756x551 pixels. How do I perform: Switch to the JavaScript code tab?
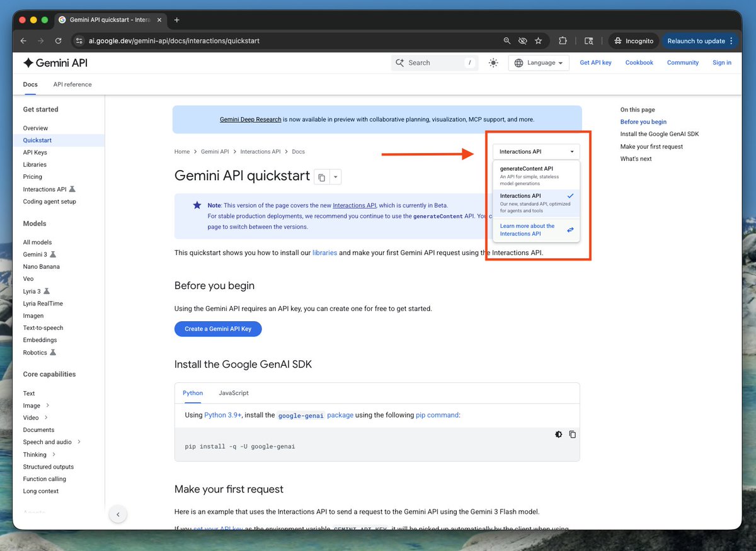tap(234, 393)
